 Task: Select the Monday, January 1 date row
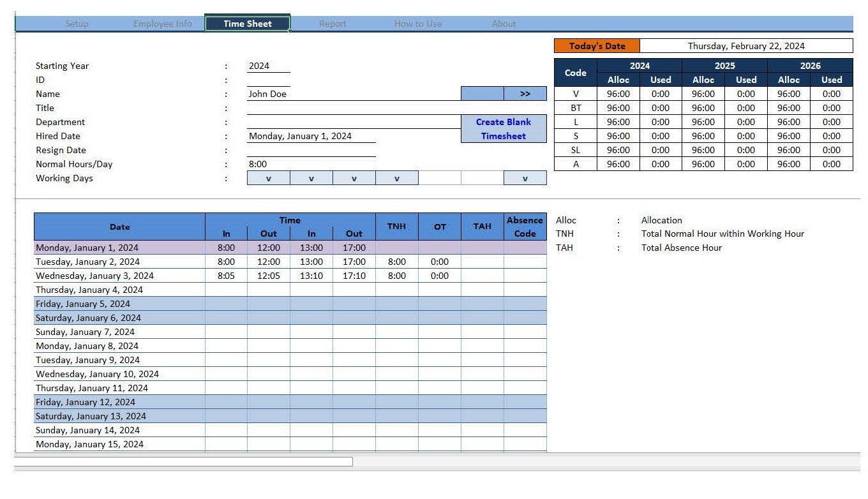click(x=119, y=247)
